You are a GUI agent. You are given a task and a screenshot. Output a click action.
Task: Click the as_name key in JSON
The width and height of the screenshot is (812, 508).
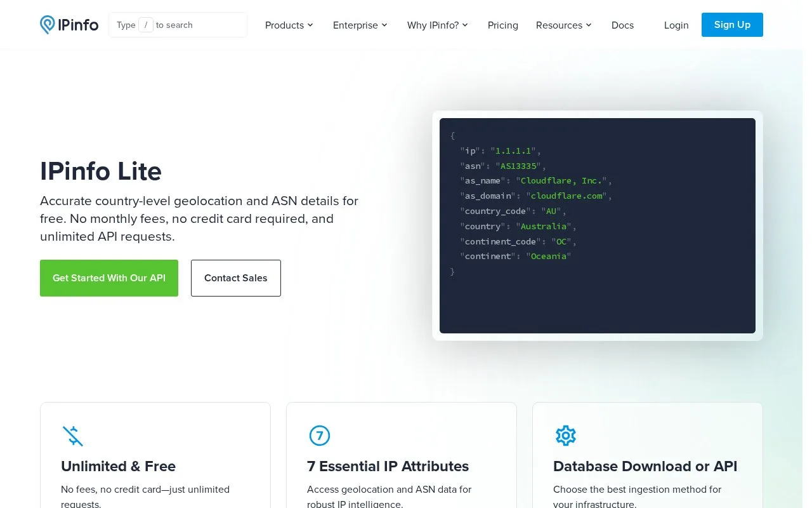tap(482, 181)
